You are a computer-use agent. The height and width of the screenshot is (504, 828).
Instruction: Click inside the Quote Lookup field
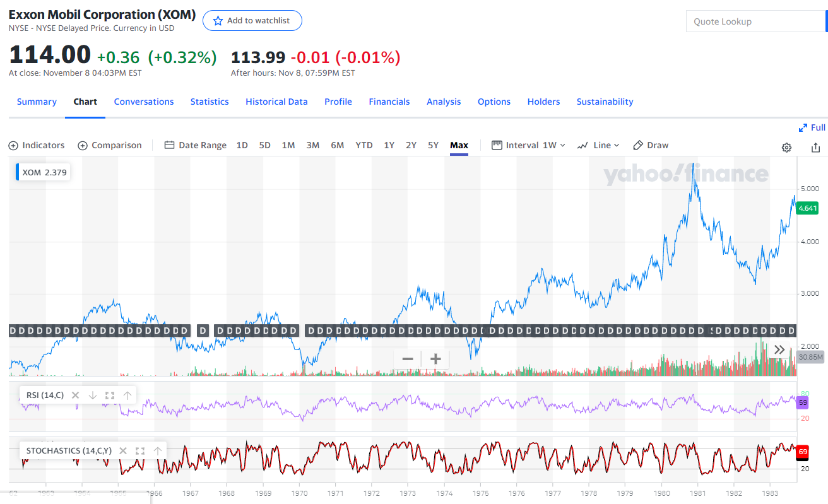coord(755,21)
